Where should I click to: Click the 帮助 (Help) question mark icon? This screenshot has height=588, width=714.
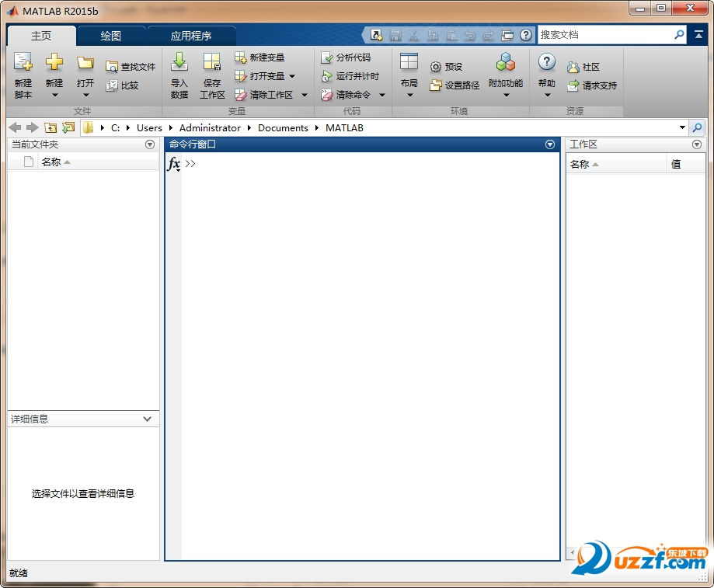[546, 62]
